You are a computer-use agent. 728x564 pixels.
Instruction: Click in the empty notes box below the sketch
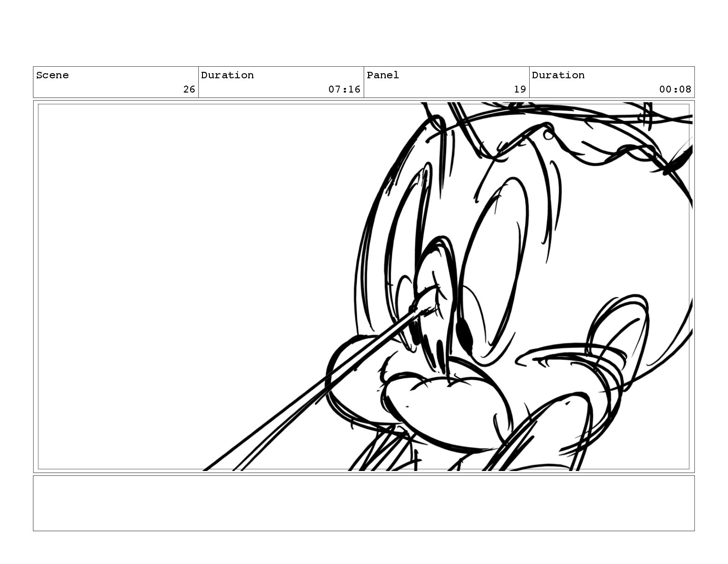pos(364,503)
